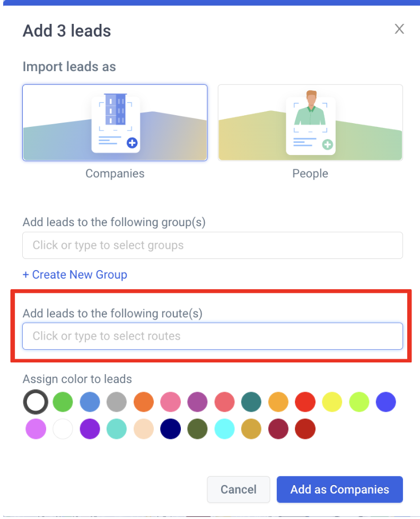Pick the light blue color swatch

coord(90,402)
